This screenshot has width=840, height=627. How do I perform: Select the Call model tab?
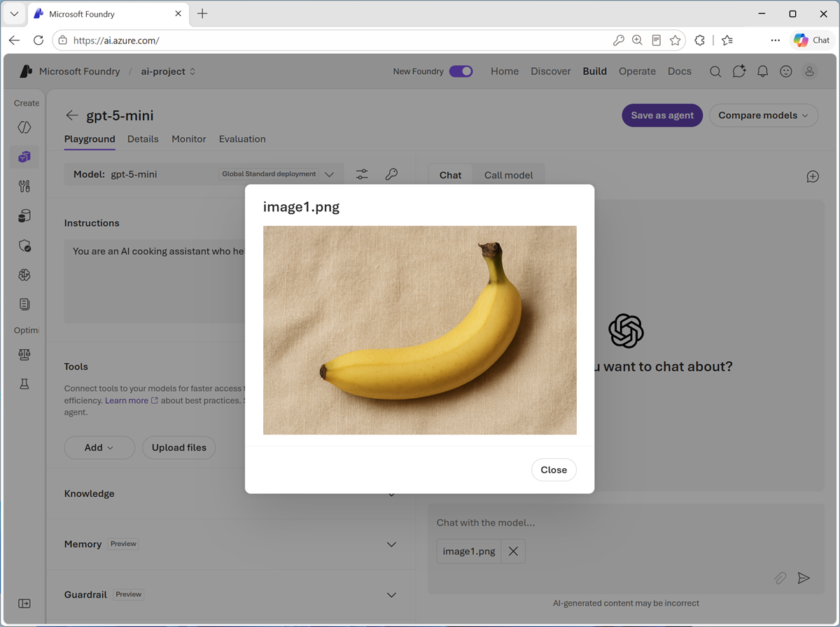click(508, 175)
